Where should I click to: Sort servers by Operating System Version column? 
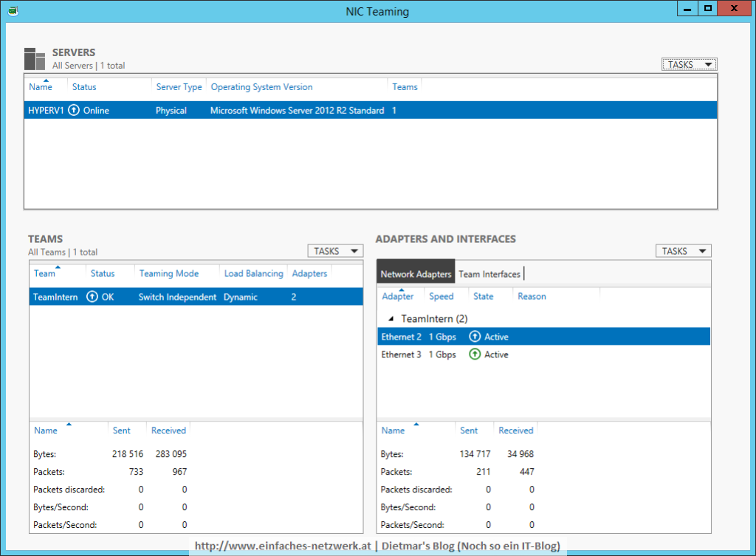(261, 87)
